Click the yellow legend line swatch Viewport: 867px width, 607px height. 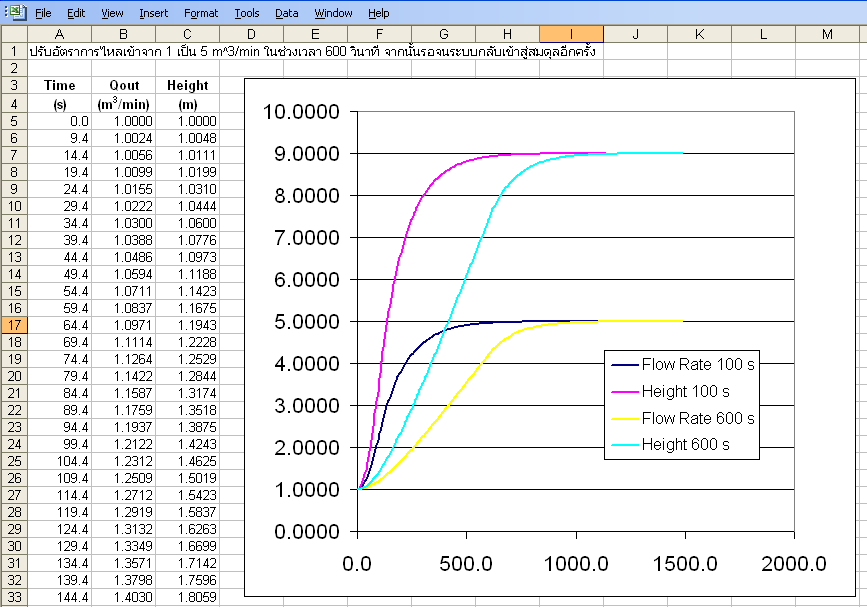tap(625, 418)
